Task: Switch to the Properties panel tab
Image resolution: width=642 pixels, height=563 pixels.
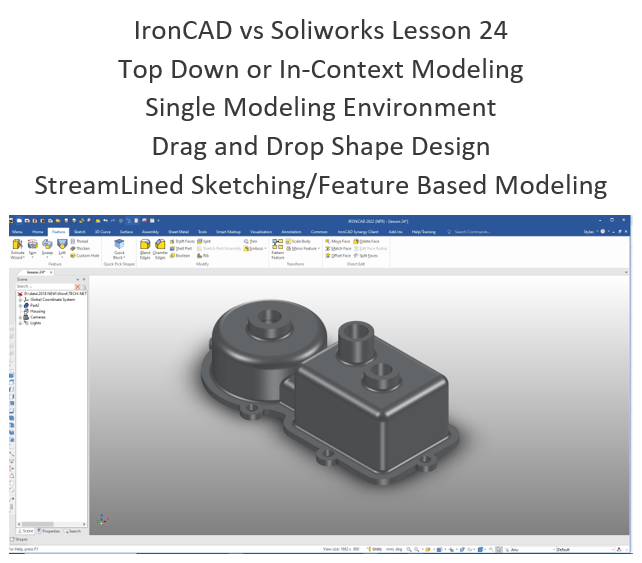Action: click(x=50, y=531)
